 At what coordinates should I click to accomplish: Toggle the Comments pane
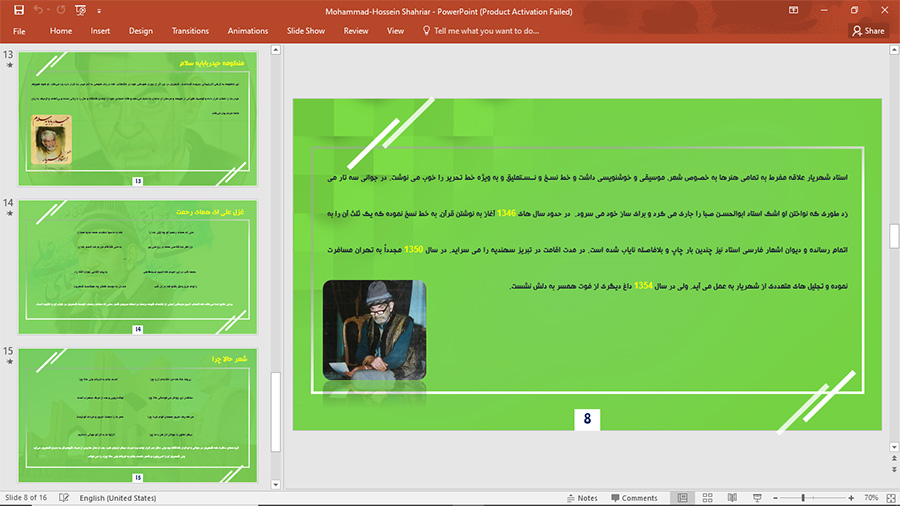point(633,497)
